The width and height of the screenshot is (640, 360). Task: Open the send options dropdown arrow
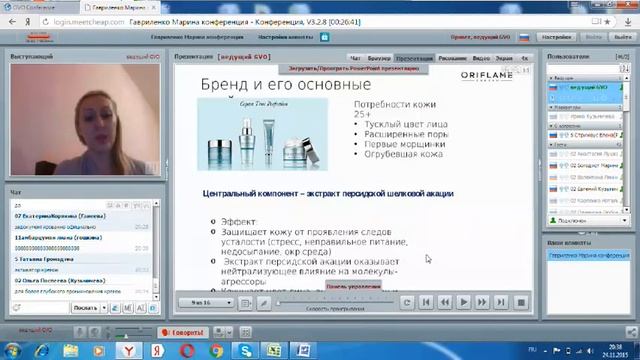click(x=104, y=308)
